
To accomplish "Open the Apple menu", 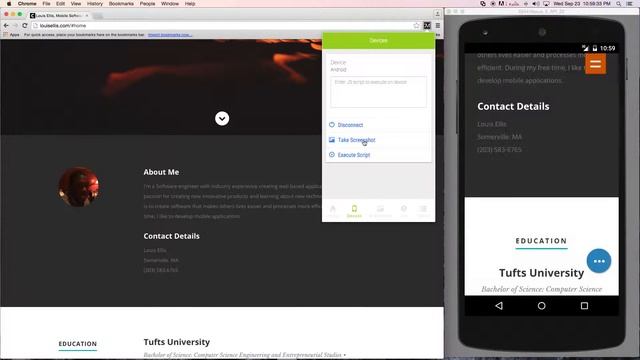I will [x=9, y=4].
